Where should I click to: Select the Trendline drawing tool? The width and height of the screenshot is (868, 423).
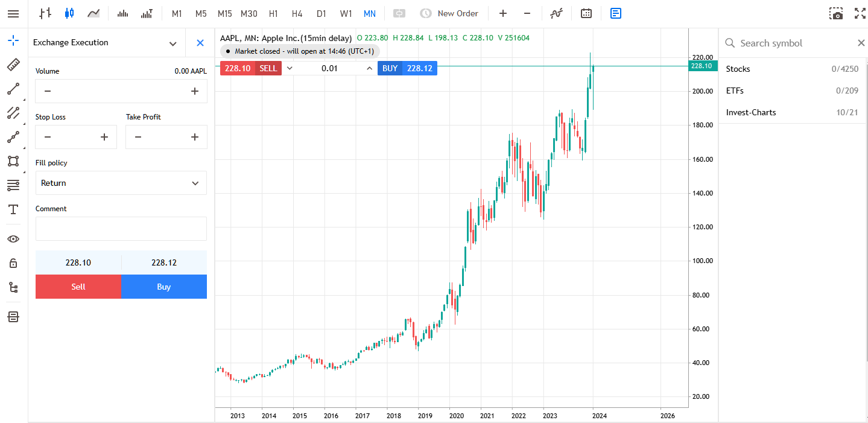pyautogui.click(x=13, y=89)
